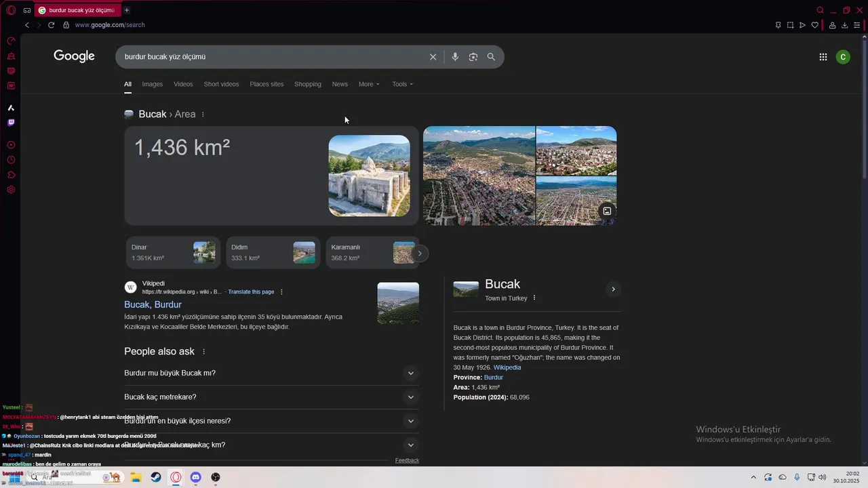Switch to the Shopping tab
Viewport: 868px width, 488px height.
pos(308,84)
